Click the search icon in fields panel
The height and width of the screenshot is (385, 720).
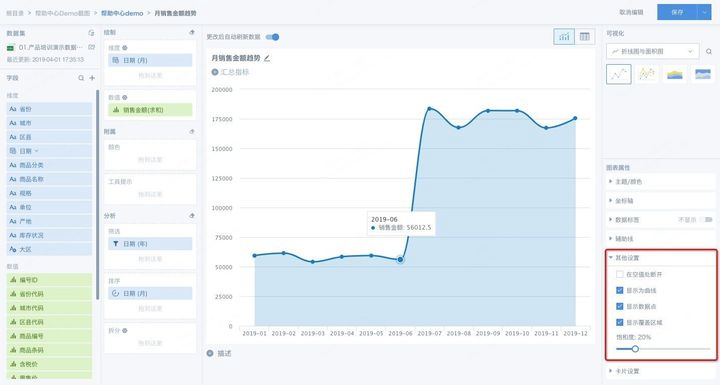[81, 78]
